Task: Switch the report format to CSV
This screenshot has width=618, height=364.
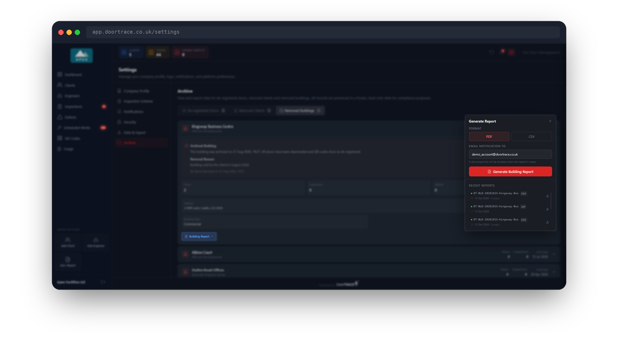Action: tap(531, 136)
